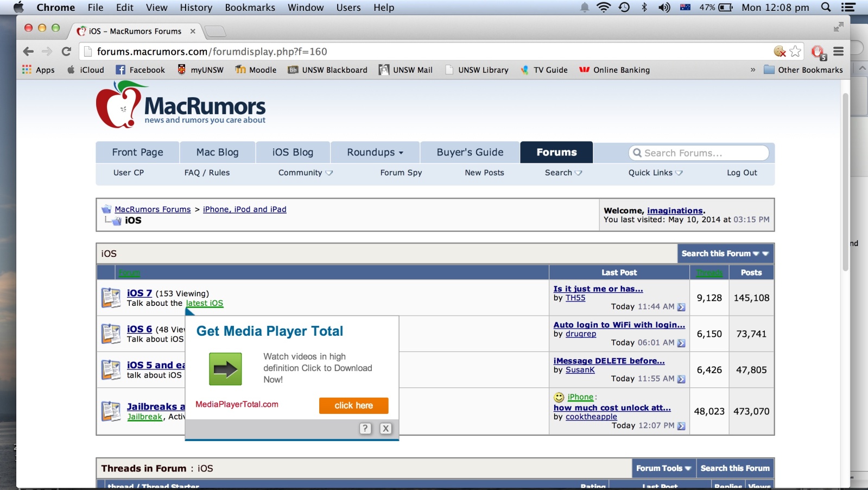Open Facebook bookmark

141,70
